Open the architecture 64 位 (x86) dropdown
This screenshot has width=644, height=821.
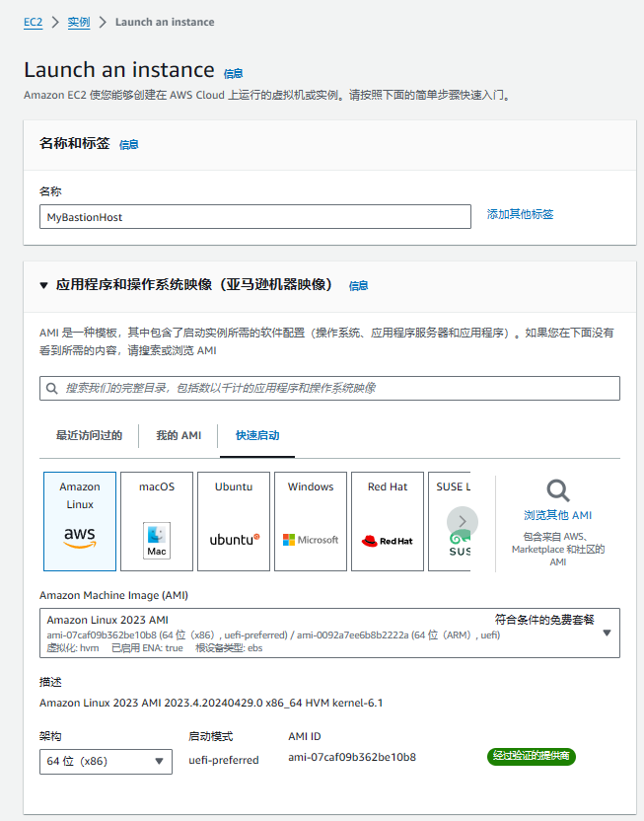[x=106, y=762]
